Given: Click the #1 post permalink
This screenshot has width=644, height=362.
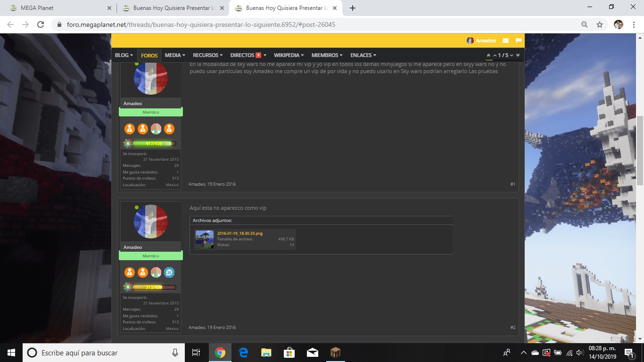Looking at the screenshot, I should click(513, 184).
